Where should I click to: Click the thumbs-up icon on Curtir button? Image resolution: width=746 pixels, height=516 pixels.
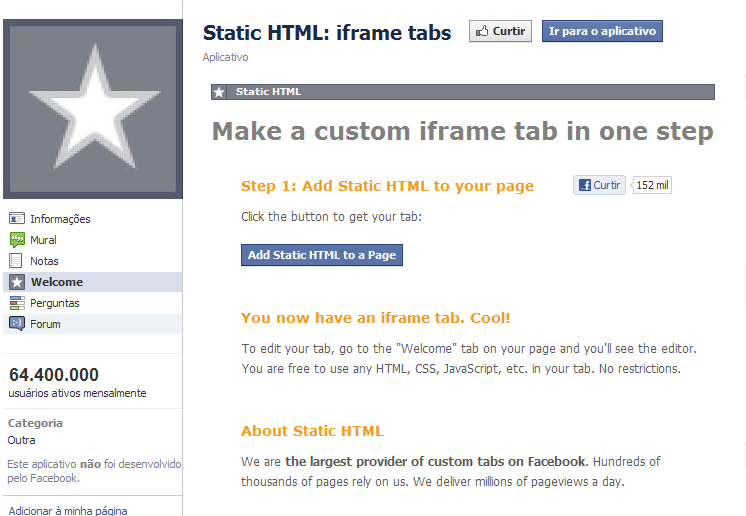click(x=482, y=31)
